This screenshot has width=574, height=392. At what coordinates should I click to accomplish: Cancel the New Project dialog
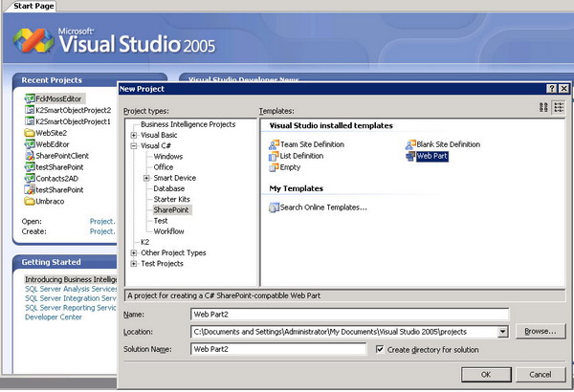[x=541, y=375]
